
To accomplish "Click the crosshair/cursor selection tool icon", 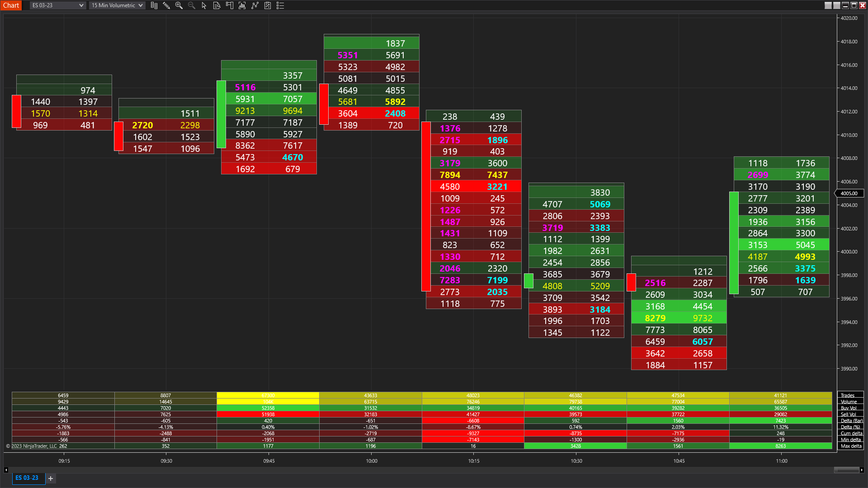I will (x=203, y=5).
